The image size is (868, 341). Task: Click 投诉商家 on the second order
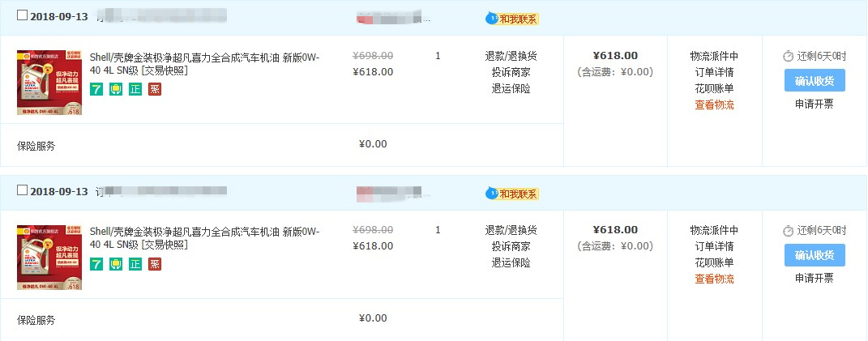(511, 246)
